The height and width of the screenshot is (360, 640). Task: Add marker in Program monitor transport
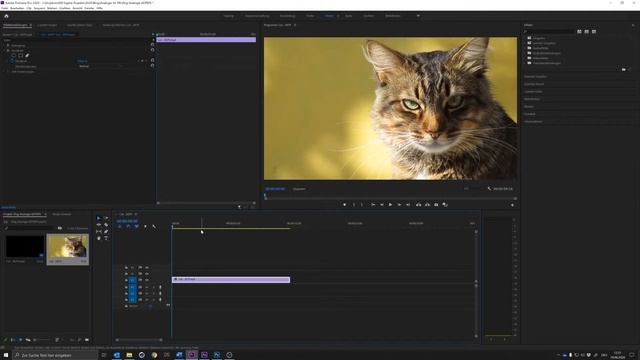coord(344,204)
